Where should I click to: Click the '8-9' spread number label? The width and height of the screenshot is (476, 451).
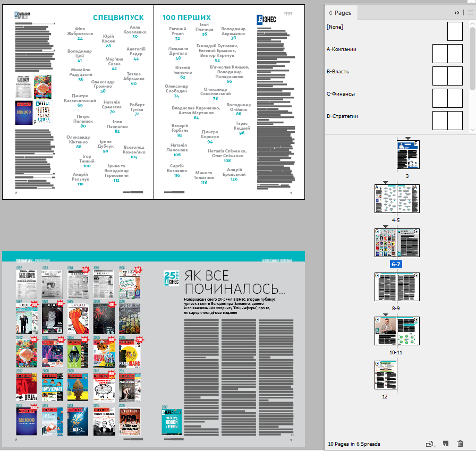coord(396,308)
